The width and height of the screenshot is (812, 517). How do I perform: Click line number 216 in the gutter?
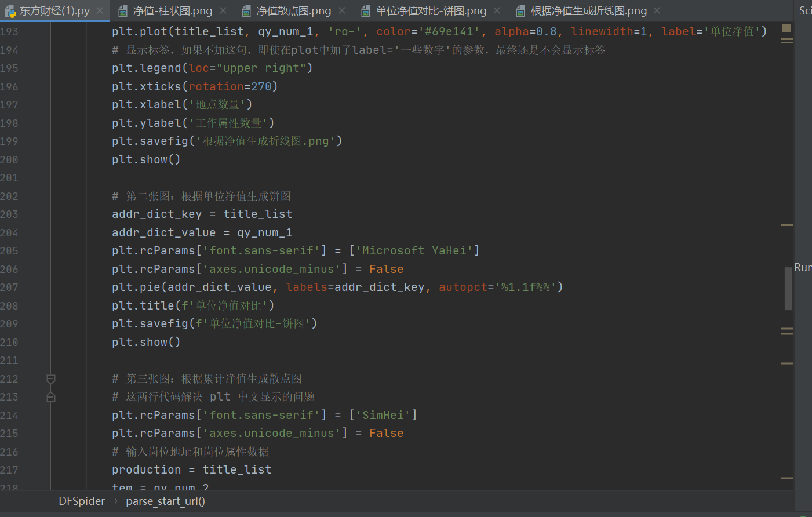click(x=9, y=452)
